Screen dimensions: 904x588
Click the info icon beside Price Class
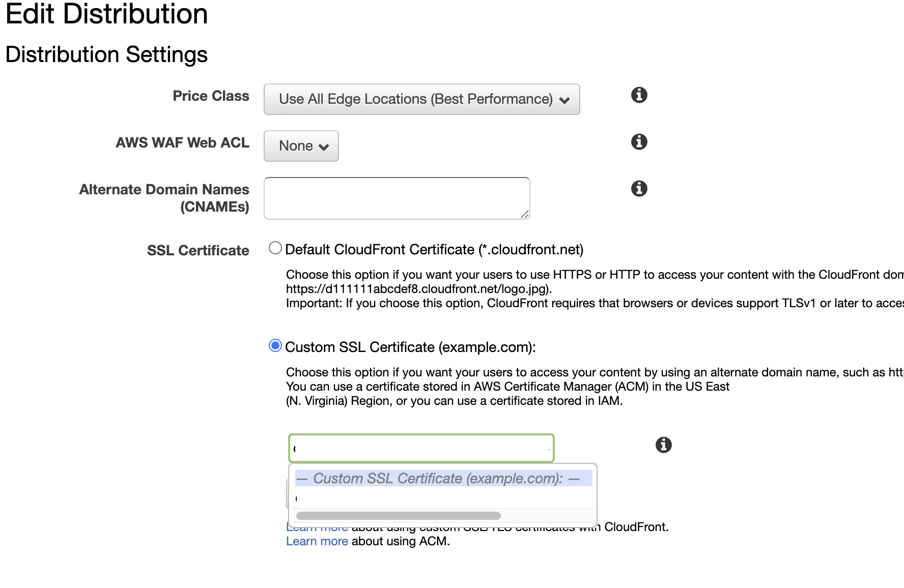(x=639, y=95)
